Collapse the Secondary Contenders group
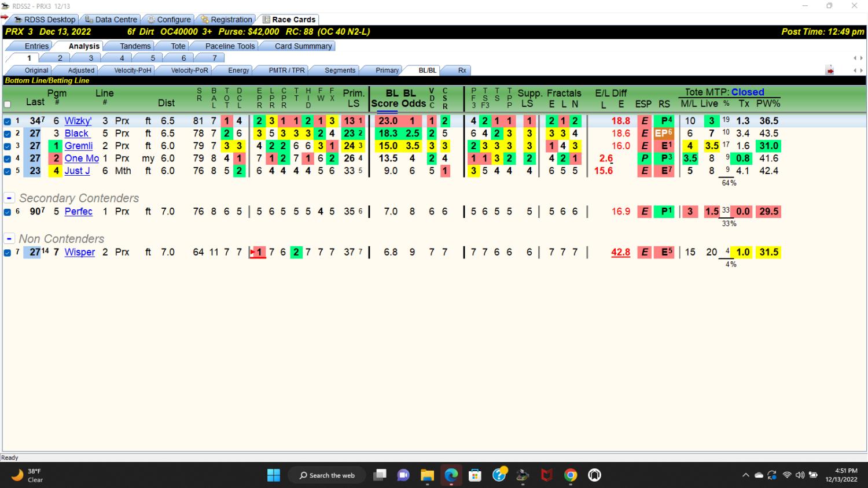Viewport: 868px width, 488px height. 9,198
